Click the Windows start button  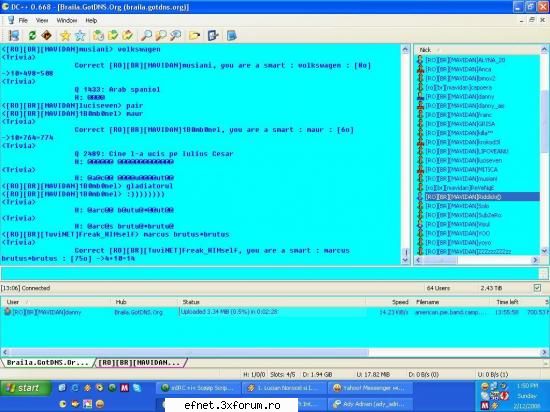tap(26, 388)
